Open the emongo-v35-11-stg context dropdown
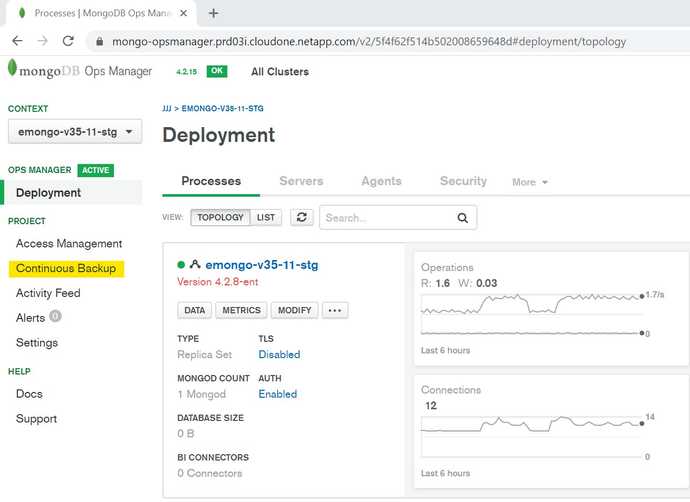Screen dimensions: 690x502 click(x=75, y=132)
